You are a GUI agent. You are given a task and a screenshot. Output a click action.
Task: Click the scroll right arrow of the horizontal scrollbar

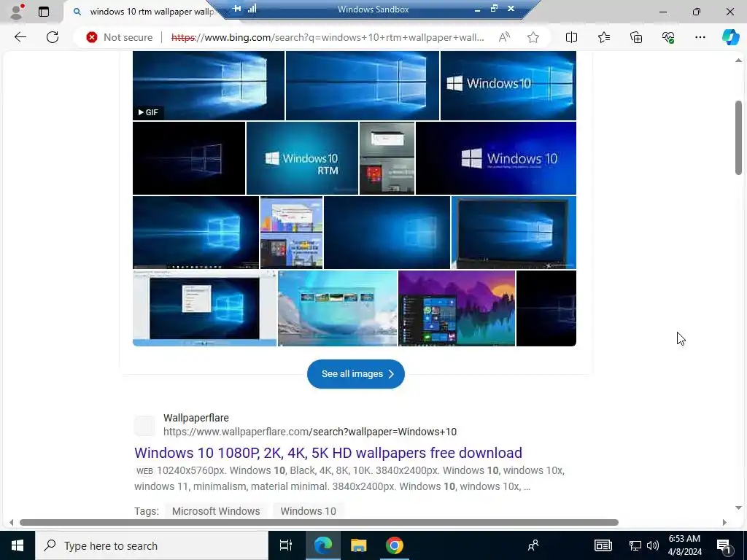pos(724,522)
